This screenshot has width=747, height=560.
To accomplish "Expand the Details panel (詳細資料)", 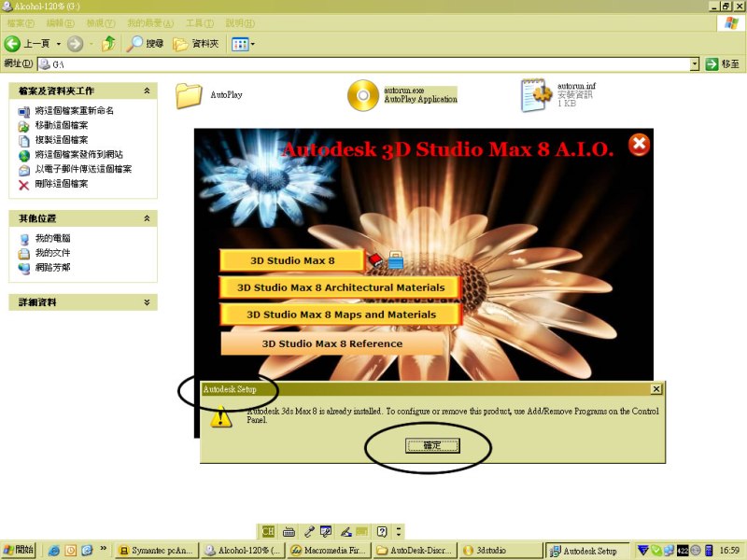I will [x=147, y=301].
